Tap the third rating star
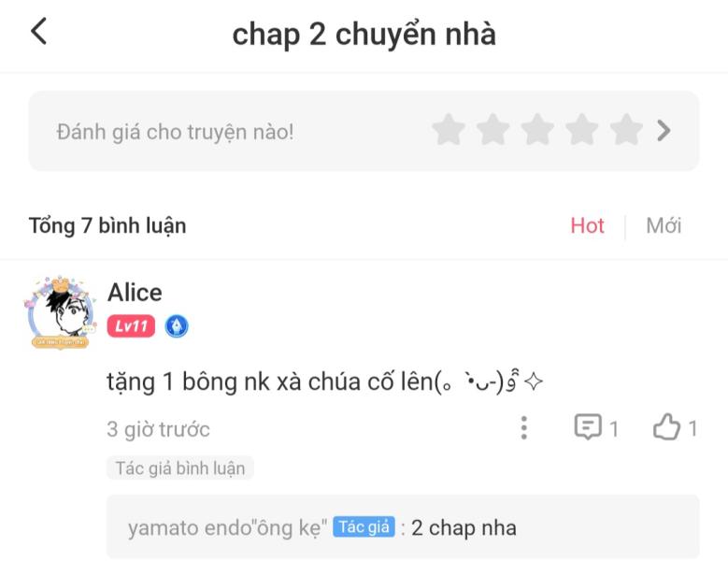The image size is (728, 561). 537,130
